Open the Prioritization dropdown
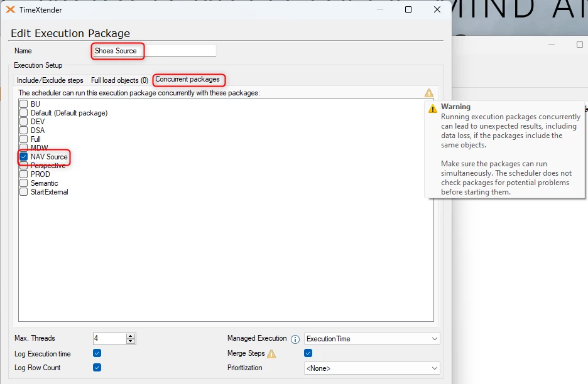588x384 pixels. click(372, 368)
